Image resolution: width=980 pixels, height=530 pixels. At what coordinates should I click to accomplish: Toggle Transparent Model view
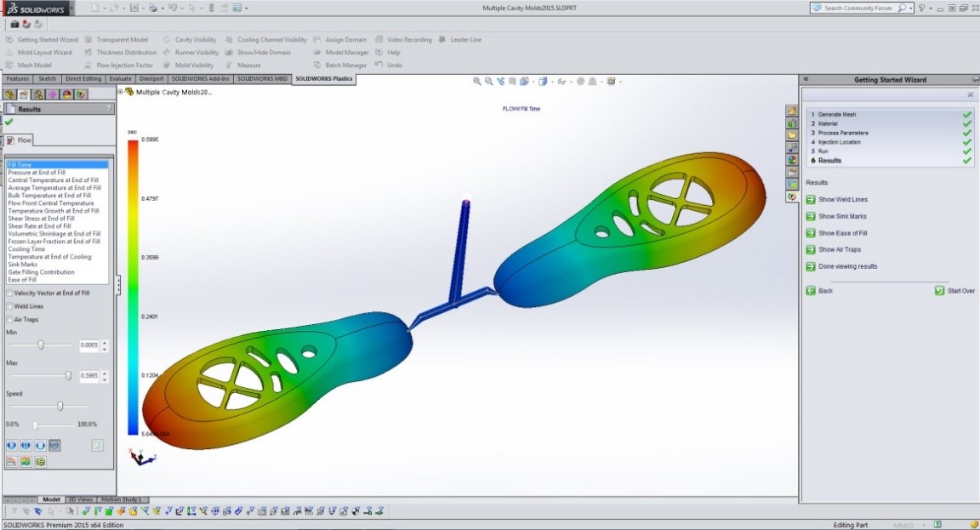pyautogui.click(x=117, y=39)
